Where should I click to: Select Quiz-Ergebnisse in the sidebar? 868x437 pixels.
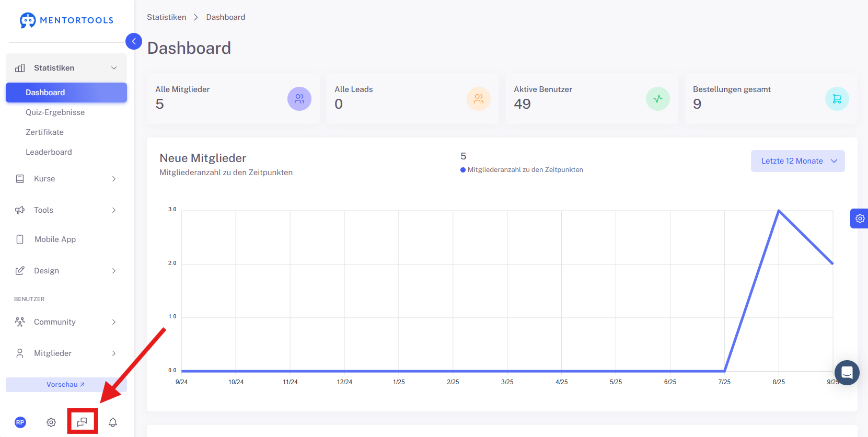tap(55, 112)
